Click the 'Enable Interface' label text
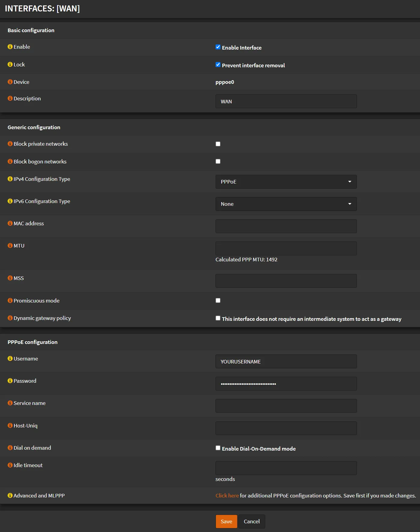The height and width of the screenshot is (532, 420). click(x=242, y=48)
